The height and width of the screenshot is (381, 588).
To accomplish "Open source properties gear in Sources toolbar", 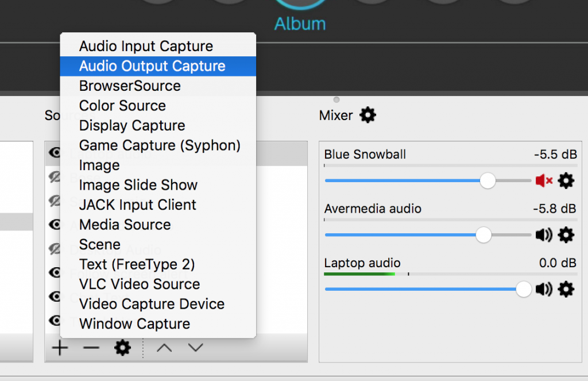I will coord(122,348).
